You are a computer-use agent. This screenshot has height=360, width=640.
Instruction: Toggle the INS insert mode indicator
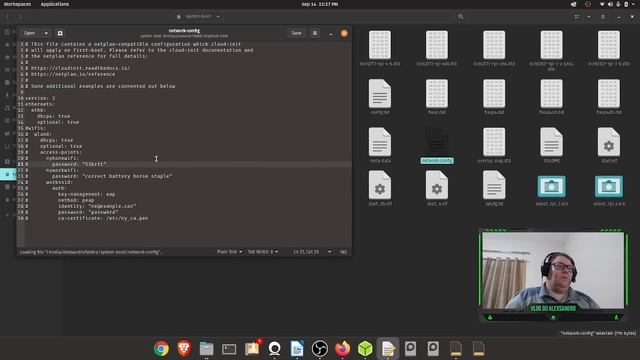pos(344,252)
